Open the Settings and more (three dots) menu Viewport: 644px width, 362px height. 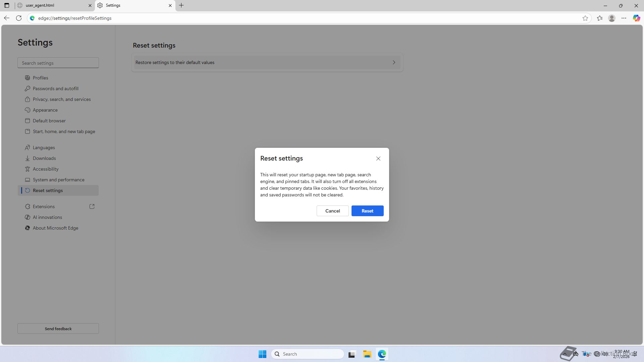point(624,18)
